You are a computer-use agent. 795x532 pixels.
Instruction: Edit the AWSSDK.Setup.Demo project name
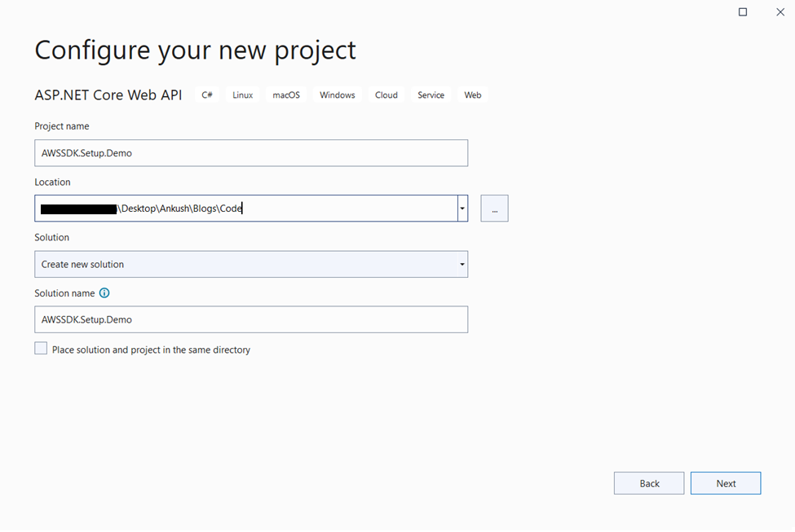click(250, 152)
